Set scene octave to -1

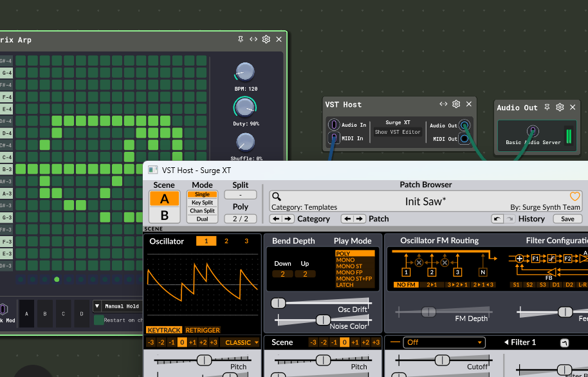pyautogui.click(x=334, y=342)
